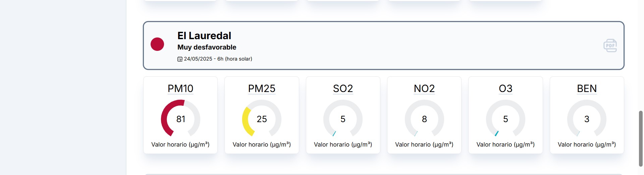The image size is (644, 175).
Task: Open the SO2 heading label
Action: [343, 89]
